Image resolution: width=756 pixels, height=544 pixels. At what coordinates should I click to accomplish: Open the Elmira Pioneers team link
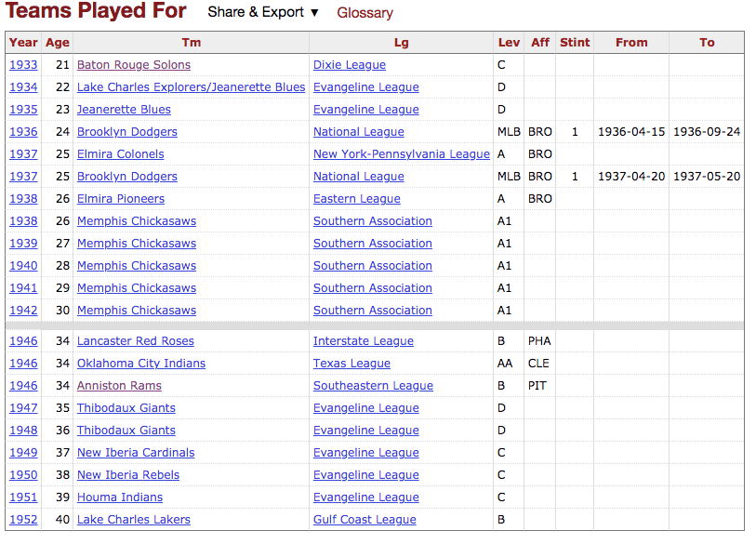click(x=121, y=199)
